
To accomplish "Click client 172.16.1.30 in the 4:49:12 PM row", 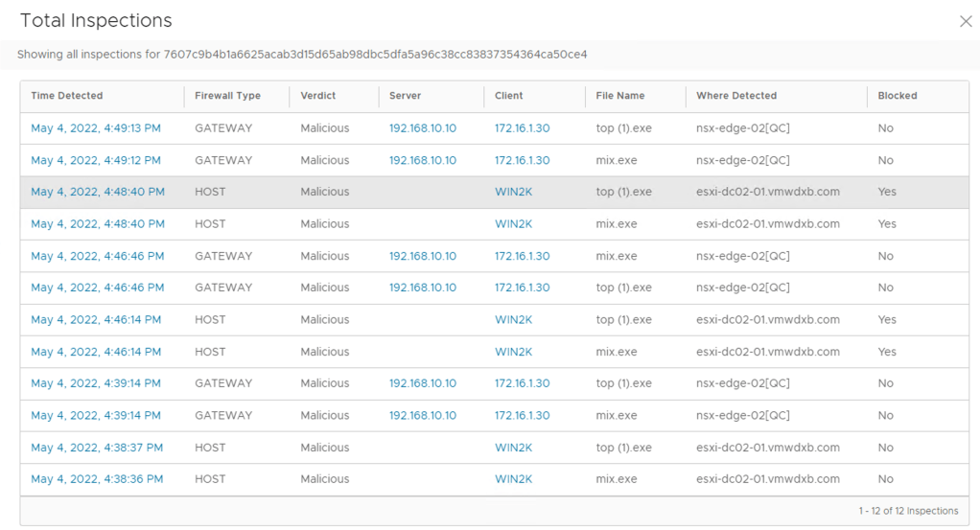I will [x=523, y=160].
